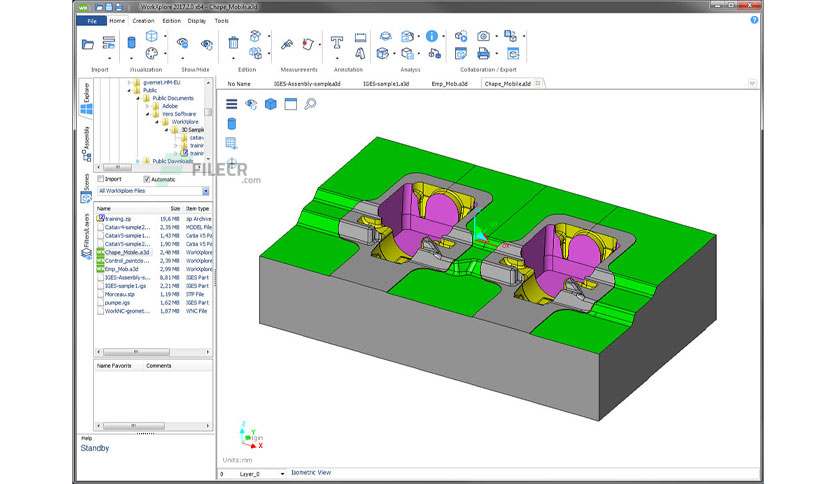The width and height of the screenshot is (836, 484).
Task: Open the File ribbon tab
Action: 92,21
